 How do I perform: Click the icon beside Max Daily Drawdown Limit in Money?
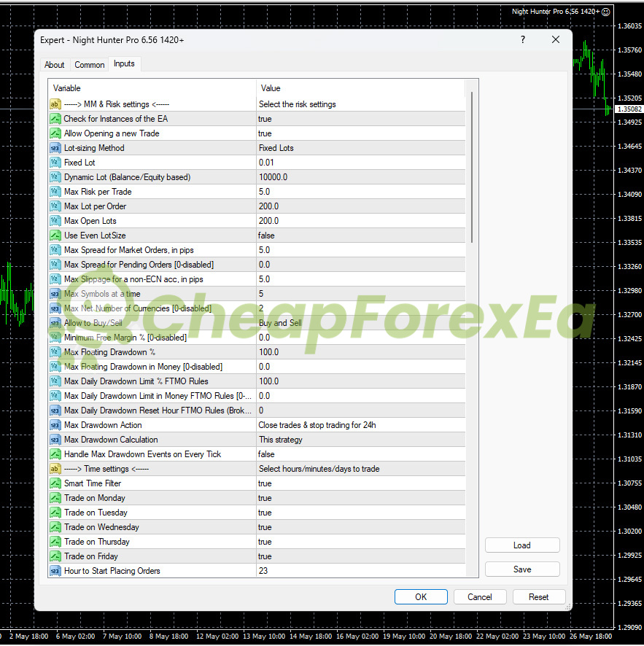[x=55, y=396]
